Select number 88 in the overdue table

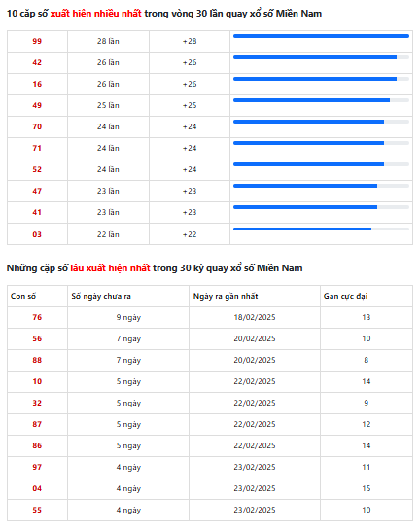click(x=37, y=360)
